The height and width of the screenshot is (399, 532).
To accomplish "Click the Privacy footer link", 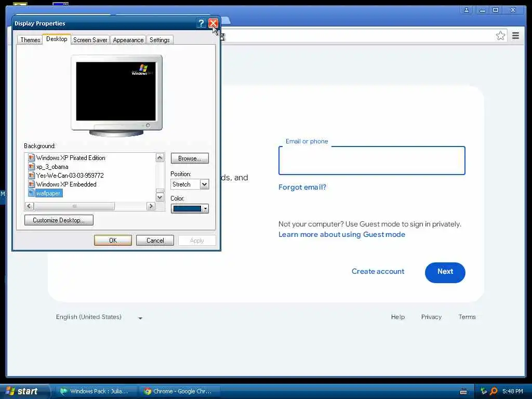I will pos(431,317).
